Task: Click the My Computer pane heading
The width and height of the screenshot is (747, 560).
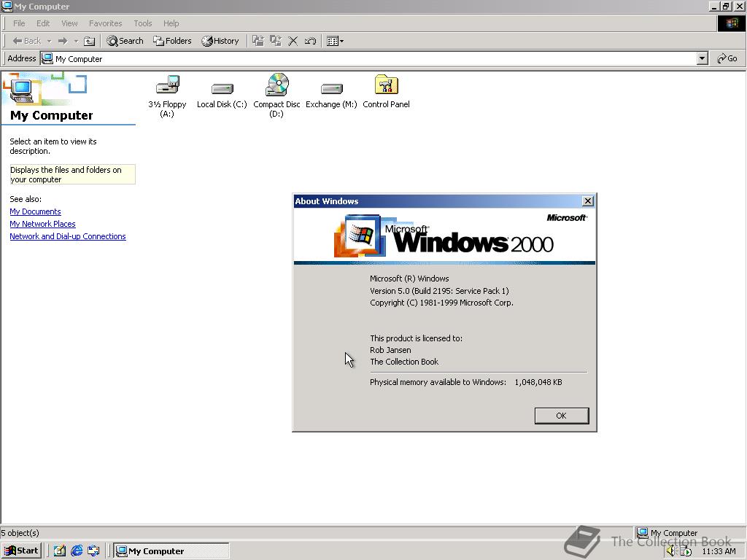Action: pyautogui.click(x=52, y=115)
